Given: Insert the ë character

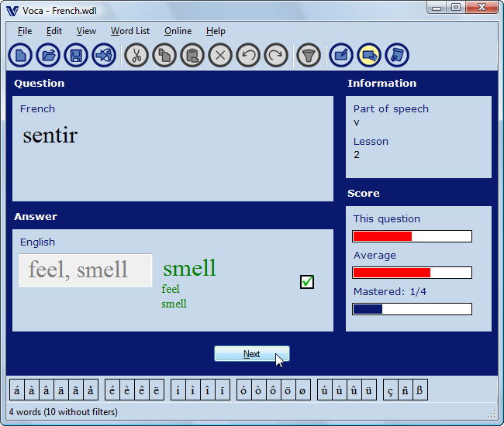Looking at the screenshot, I should (x=157, y=390).
